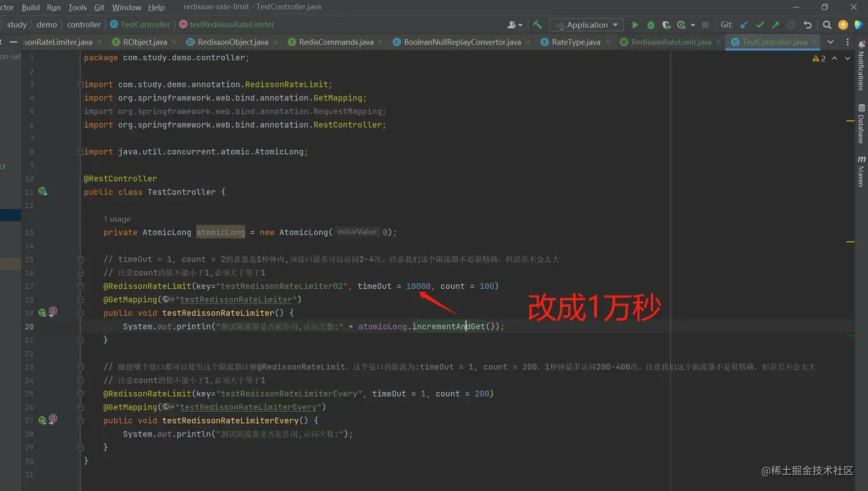Close the RedisCommands.java tab
868x491 pixels.
pyautogui.click(x=380, y=42)
